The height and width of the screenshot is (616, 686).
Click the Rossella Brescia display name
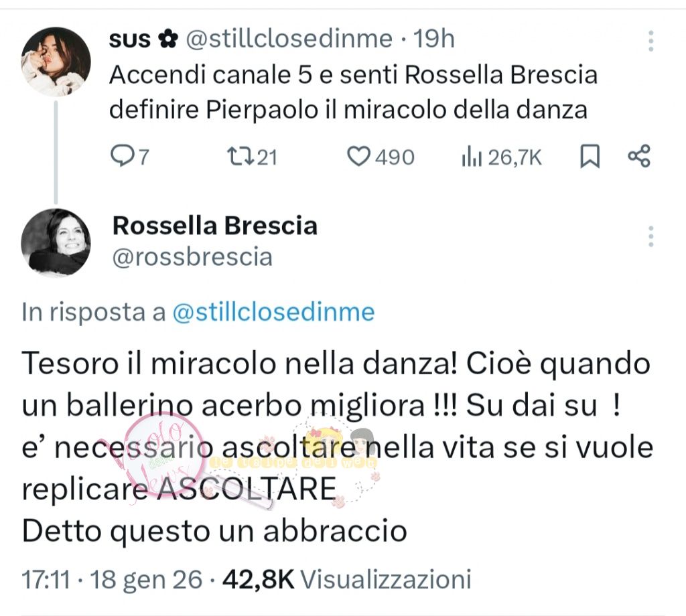coord(214,226)
